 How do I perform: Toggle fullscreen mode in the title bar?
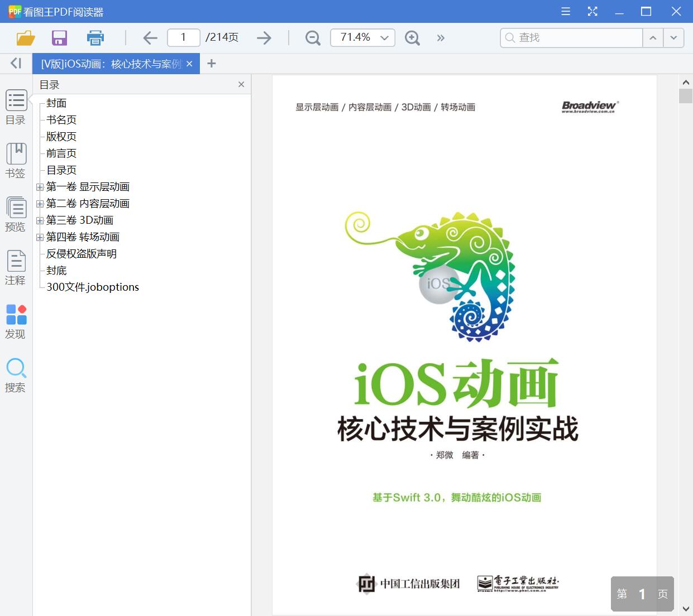[x=592, y=11]
